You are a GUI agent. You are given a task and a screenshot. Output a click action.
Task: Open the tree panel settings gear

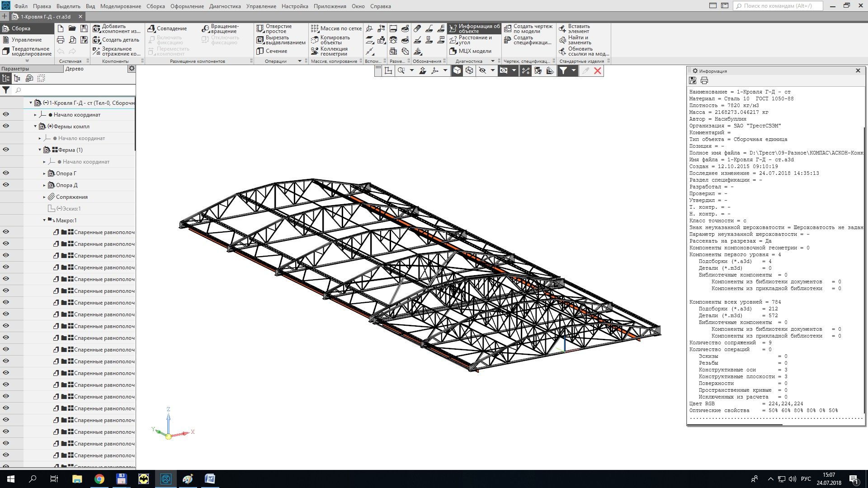(x=131, y=69)
